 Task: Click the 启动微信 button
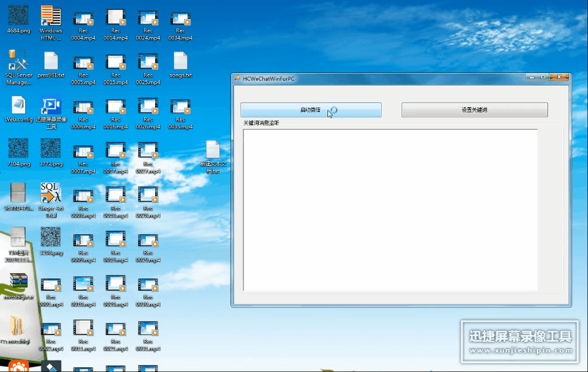pos(310,110)
